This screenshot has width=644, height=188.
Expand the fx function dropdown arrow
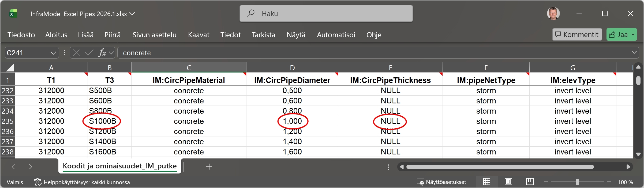point(111,53)
